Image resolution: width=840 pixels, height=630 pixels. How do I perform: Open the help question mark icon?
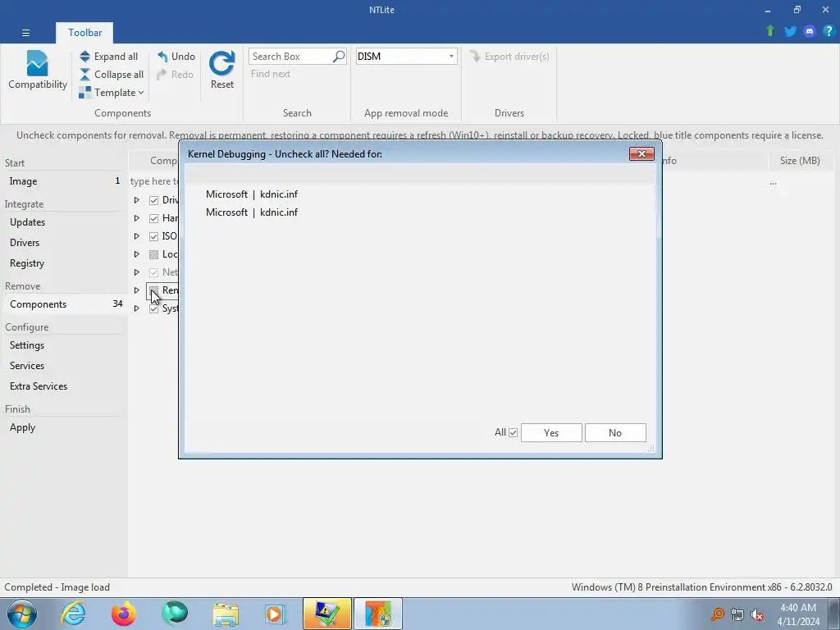pos(829,31)
